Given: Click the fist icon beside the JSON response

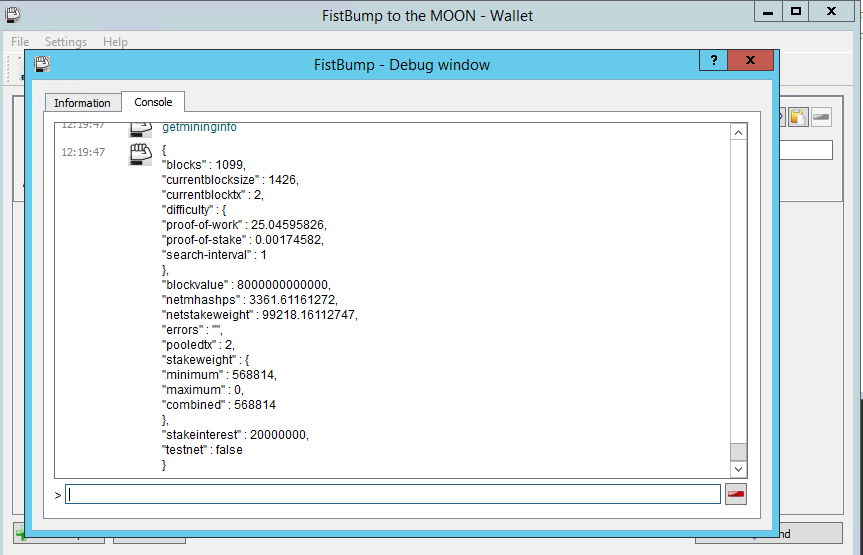Looking at the screenshot, I should [x=140, y=154].
